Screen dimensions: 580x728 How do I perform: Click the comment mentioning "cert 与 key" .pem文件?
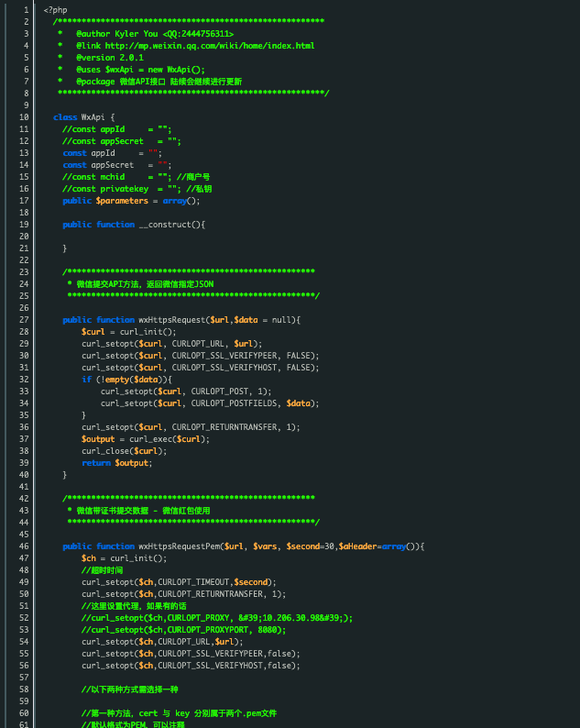coord(179,713)
